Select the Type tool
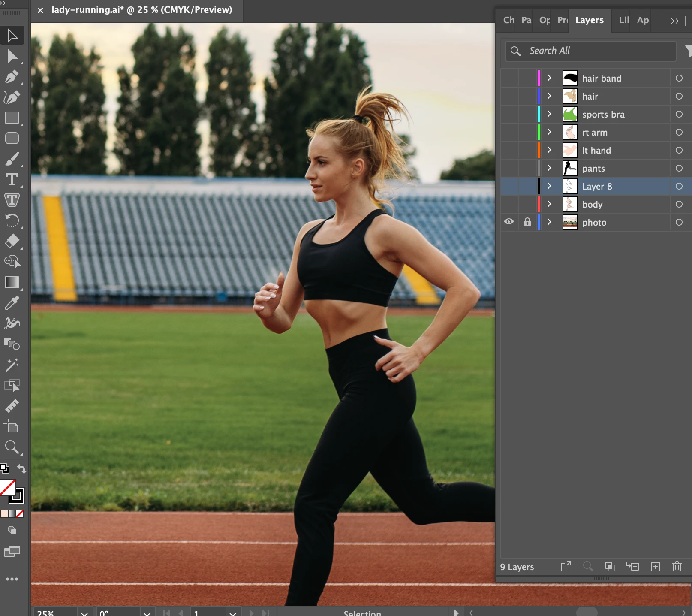692x616 pixels. coord(12,180)
